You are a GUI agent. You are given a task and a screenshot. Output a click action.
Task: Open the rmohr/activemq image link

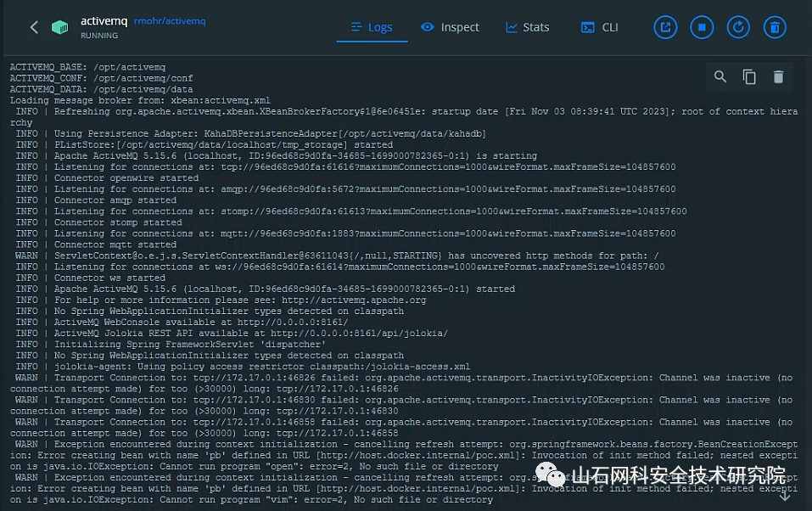170,20
